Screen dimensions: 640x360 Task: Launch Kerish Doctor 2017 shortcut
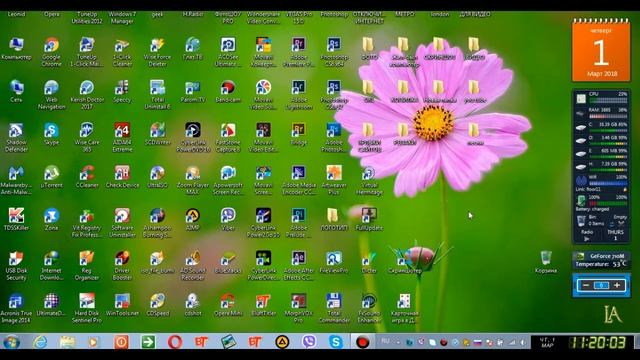87,94
